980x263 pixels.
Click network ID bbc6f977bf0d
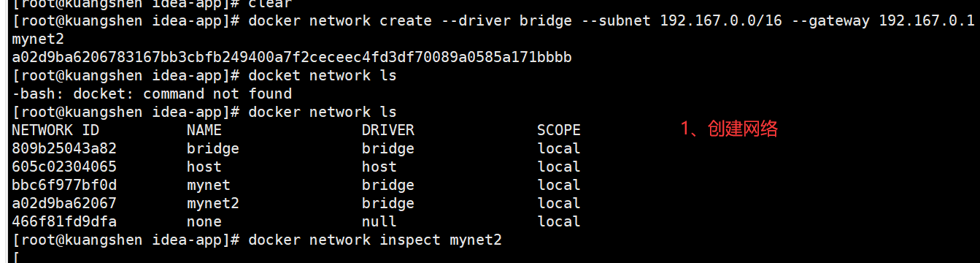pos(64,185)
